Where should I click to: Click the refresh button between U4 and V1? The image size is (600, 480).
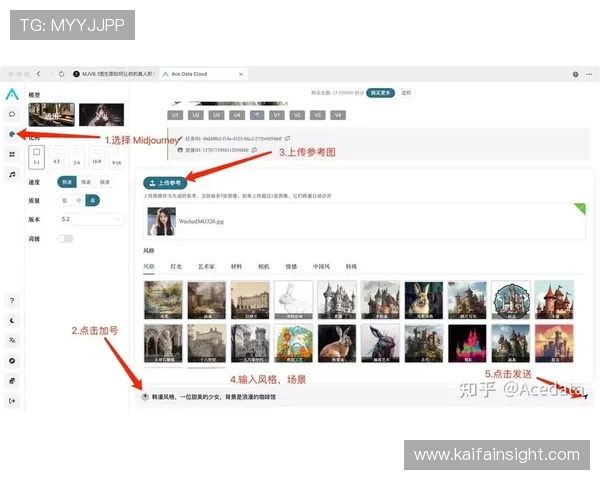(257, 115)
